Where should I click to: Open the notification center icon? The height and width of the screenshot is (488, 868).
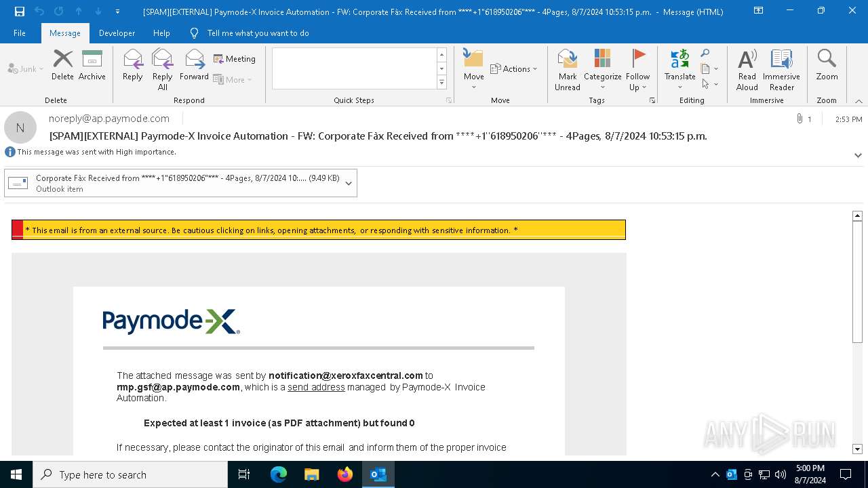(846, 474)
